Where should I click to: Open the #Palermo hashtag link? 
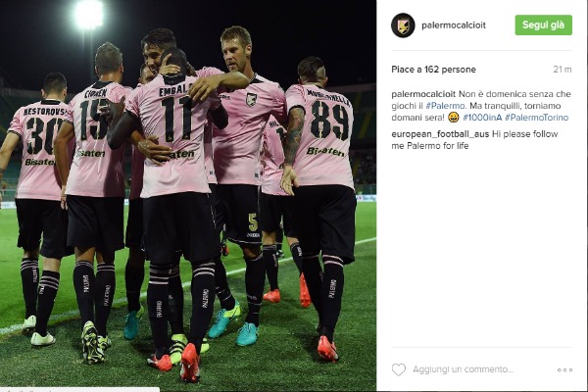[445, 106]
